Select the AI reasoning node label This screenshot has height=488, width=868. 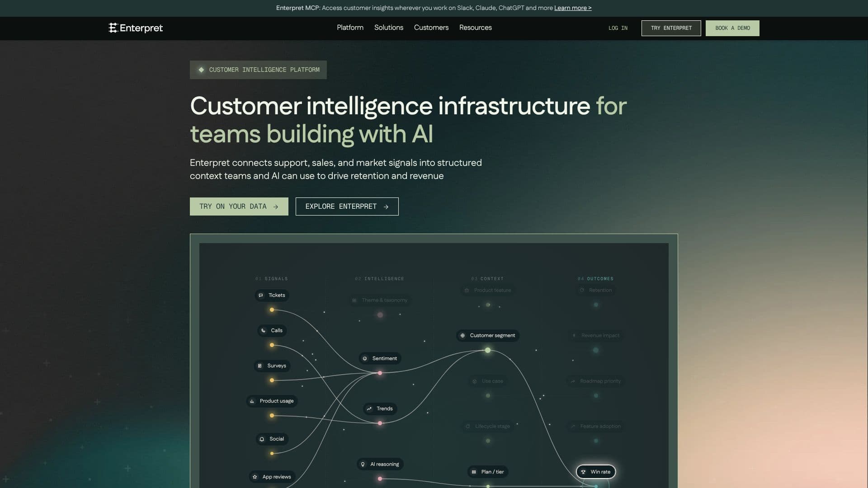pyautogui.click(x=380, y=465)
